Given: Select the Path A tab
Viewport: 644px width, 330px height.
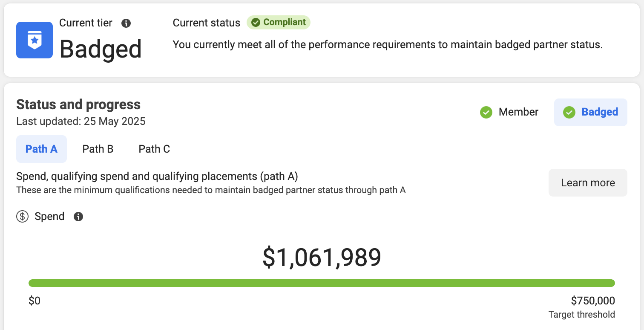Looking at the screenshot, I should (x=41, y=149).
